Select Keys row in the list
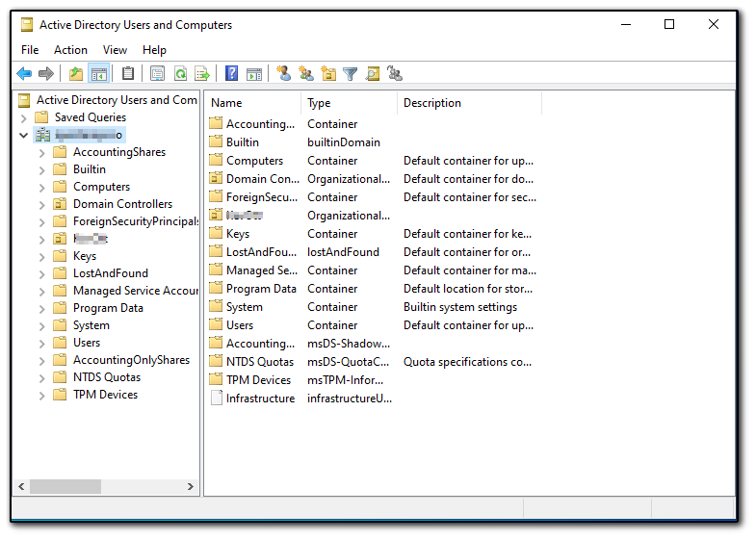This screenshot has width=756, height=540. [x=373, y=234]
